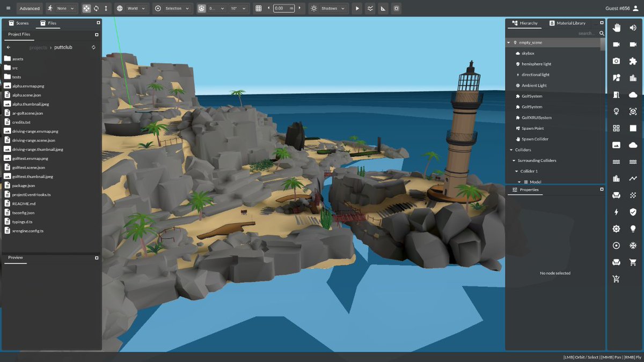Click the snowflake element icon
The image size is (644, 362).
click(x=633, y=246)
